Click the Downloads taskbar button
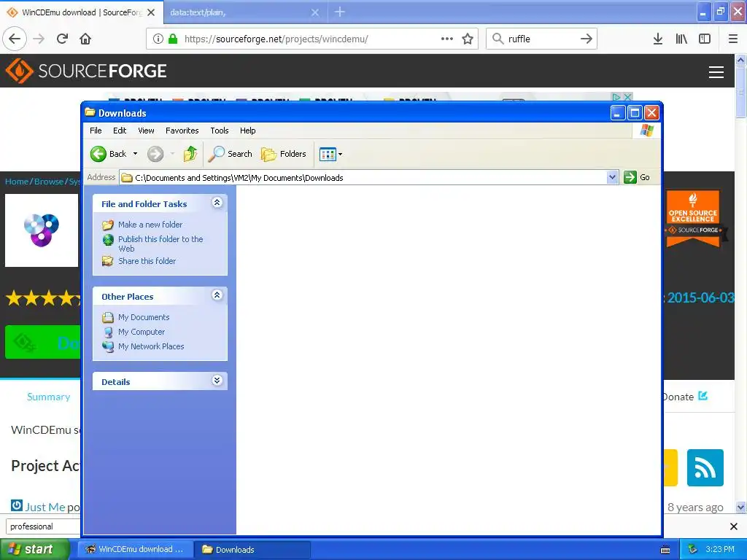Image resolution: width=747 pixels, height=560 pixels. coord(252,549)
